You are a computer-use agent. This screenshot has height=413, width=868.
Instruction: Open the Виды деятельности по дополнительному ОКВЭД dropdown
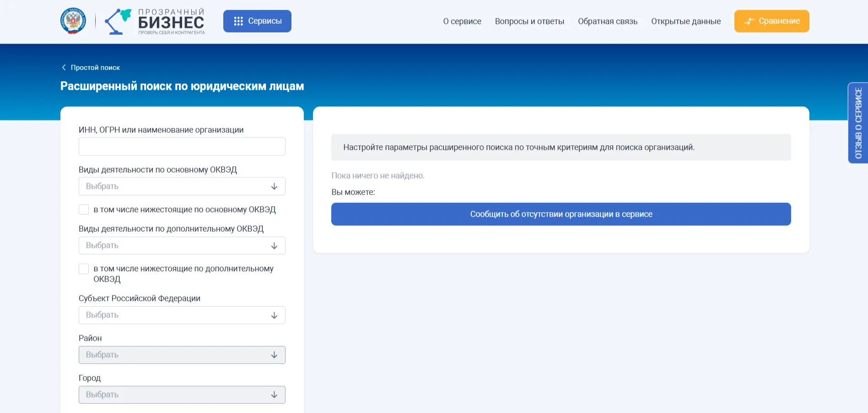coord(182,245)
